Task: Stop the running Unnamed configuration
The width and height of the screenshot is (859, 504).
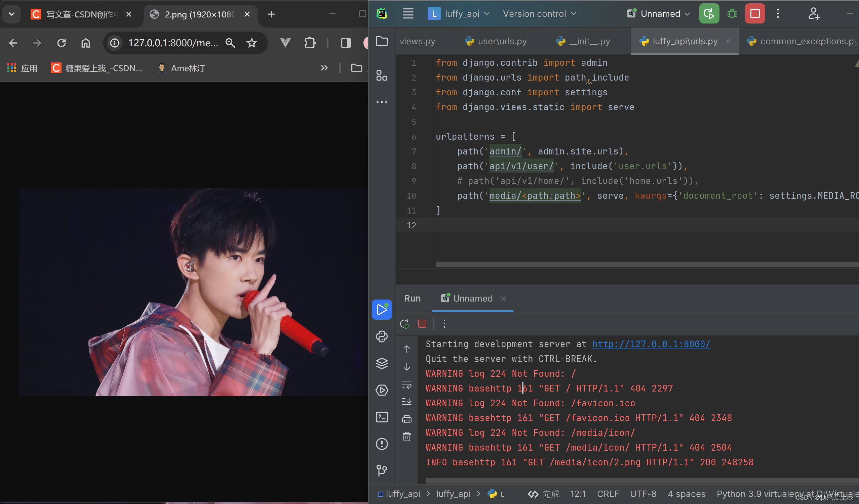Action: pyautogui.click(x=755, y=14)
